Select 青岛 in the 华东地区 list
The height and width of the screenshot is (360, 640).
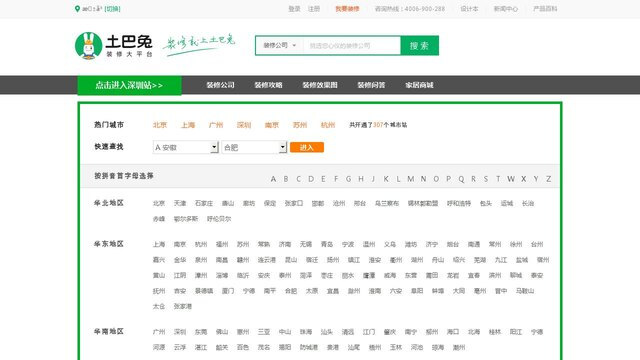pos(327,244)
